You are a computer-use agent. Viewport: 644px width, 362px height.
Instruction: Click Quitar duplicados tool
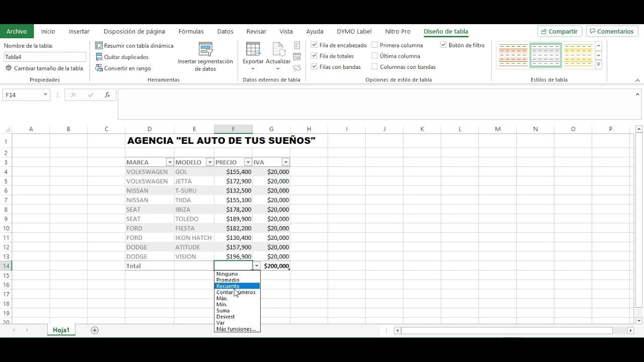click(x=122, y=57)
